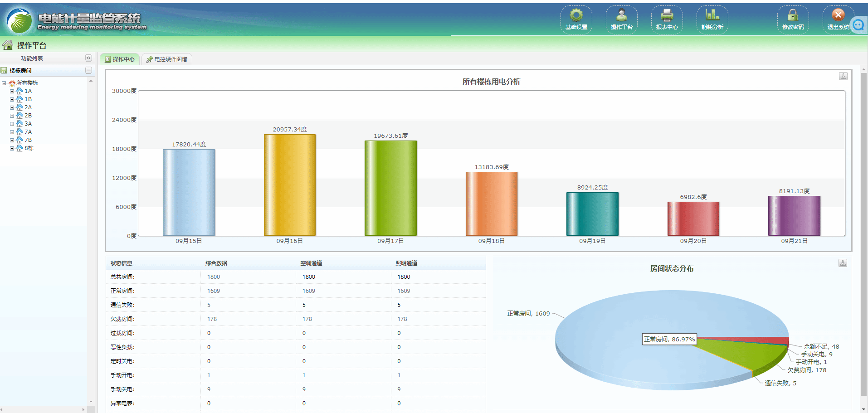Click 退出系统 red exit icon
Screen dimensions: 868x413
tap(838, 19)
